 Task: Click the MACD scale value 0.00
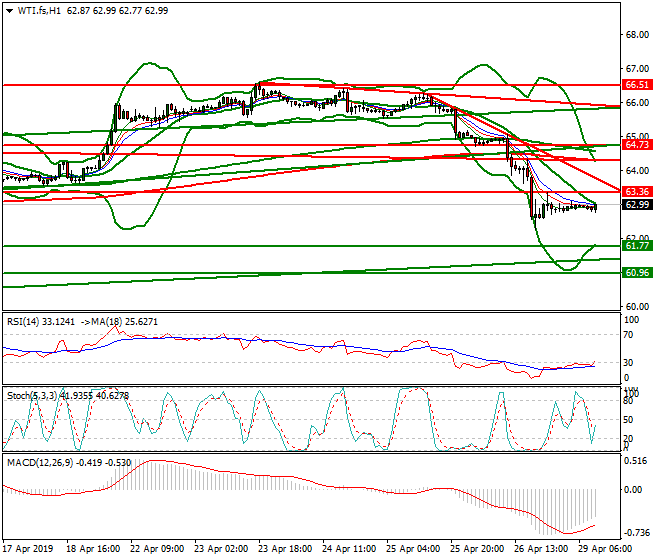point(633,490)
